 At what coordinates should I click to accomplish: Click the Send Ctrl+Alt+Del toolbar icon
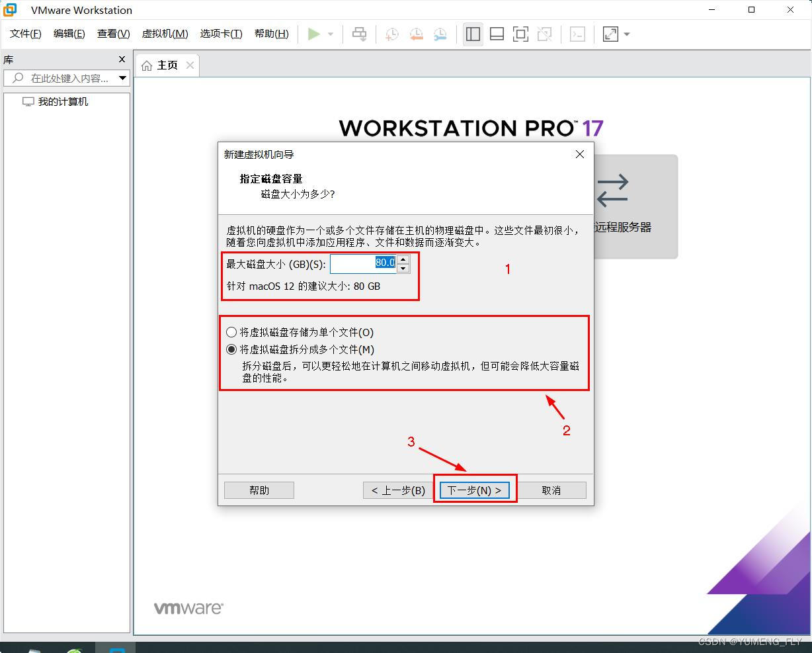(359, 34)
